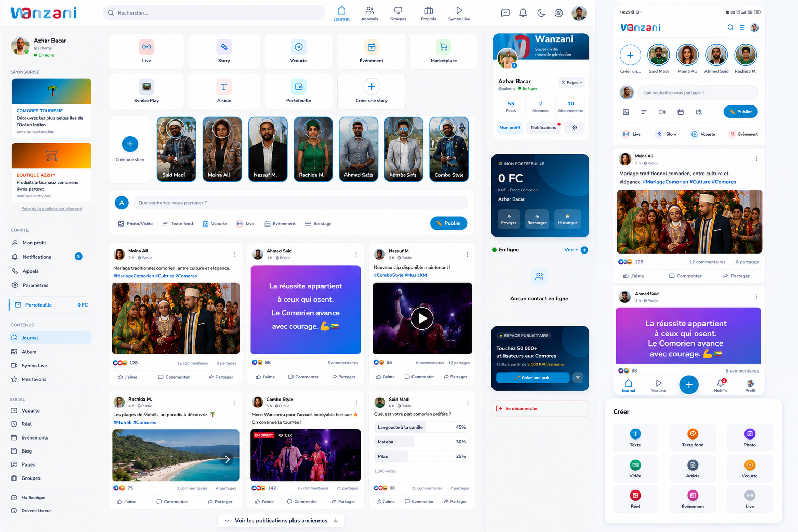Click the gear icon in the profile card
This screenshot has height=532, width=798.
tap(574, 127)
